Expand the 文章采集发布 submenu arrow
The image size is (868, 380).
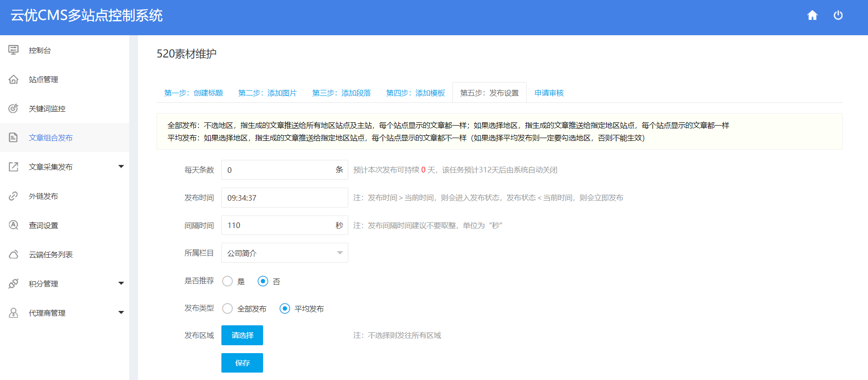121,166
